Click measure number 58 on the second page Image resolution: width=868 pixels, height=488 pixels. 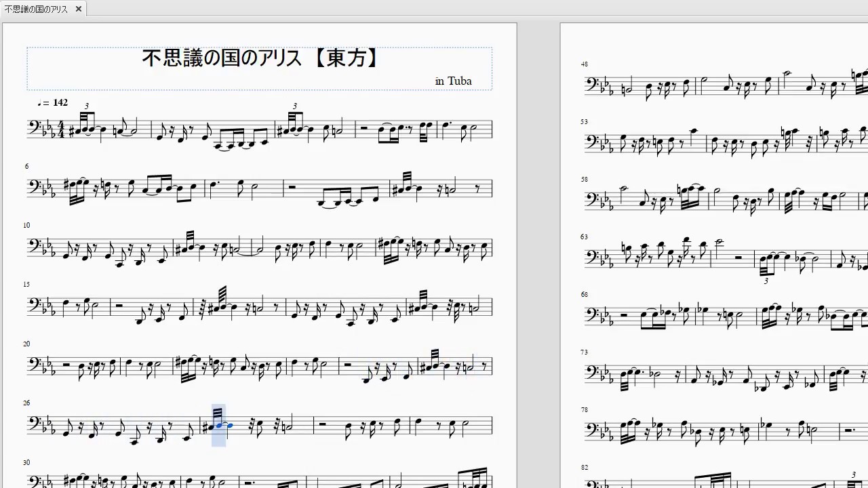pyautogui.click(x=585, y=180)
